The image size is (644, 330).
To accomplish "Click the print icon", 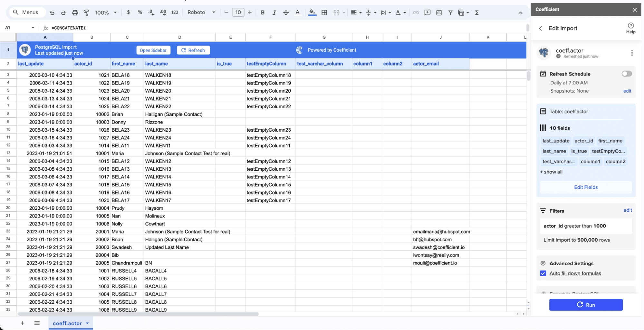I will click(x=75, y=13).
